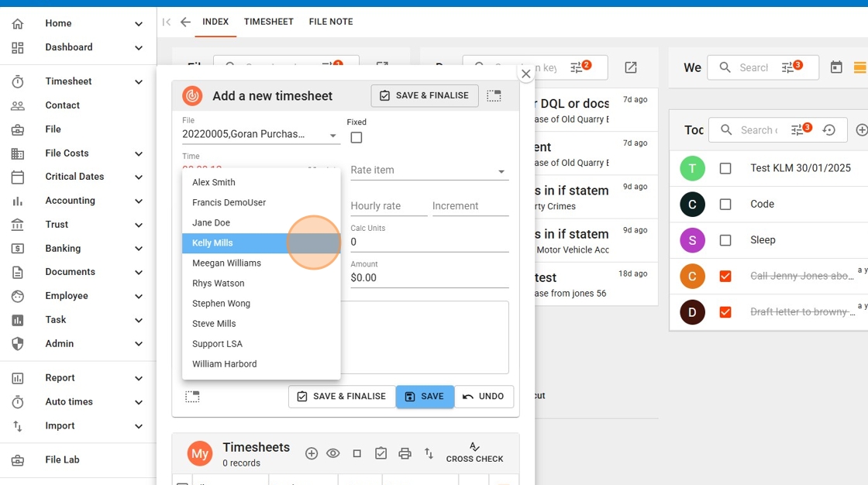Click the Import arrows icon
This screenshot has height=485, width=868.
[x=18, y=426]
